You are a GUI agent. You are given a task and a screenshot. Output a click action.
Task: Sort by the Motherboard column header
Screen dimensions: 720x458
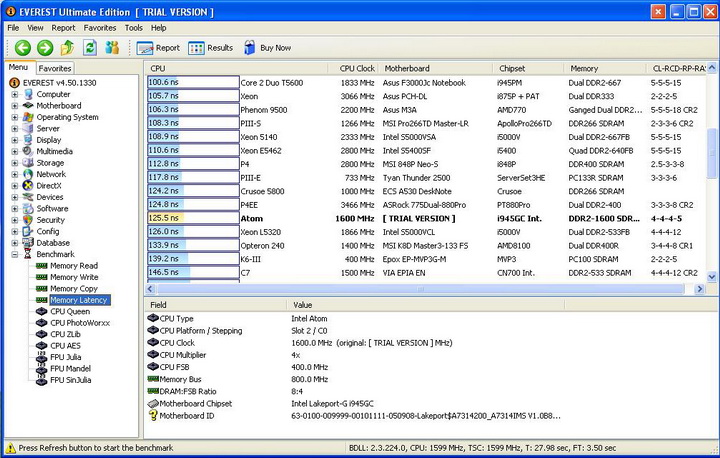pos(435,68)
